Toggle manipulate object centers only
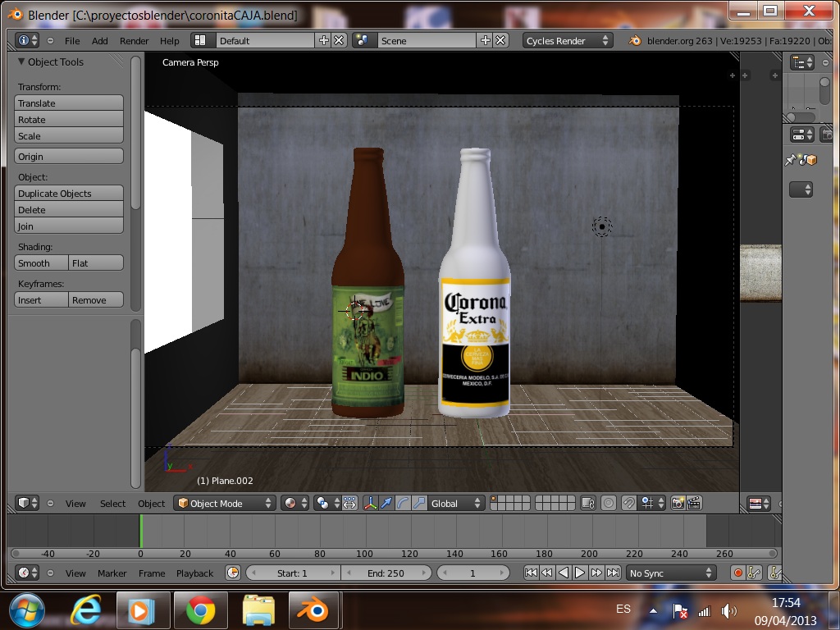Viewport: 840px width, 630px height. pyautogui.click(x=349, y=503)
